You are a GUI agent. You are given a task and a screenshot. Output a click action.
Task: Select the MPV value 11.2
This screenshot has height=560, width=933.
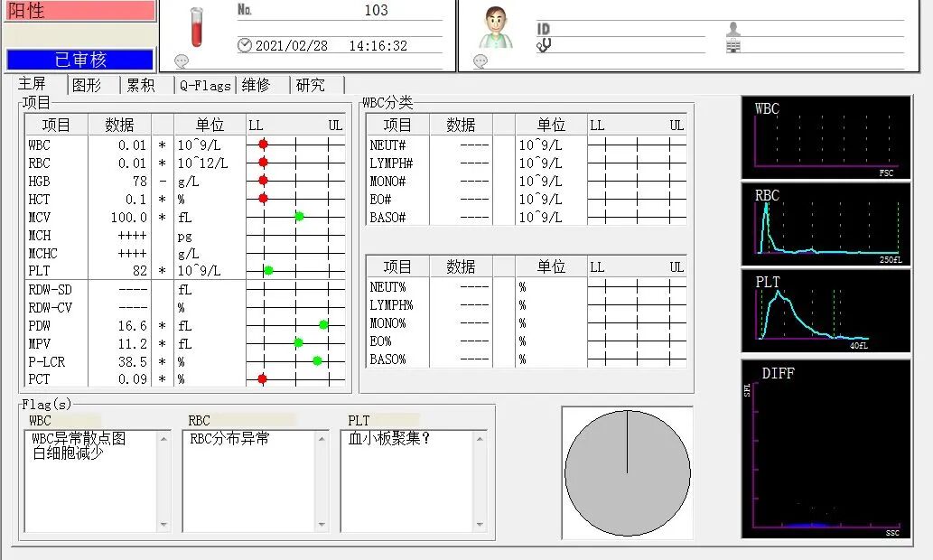[132, 344]
